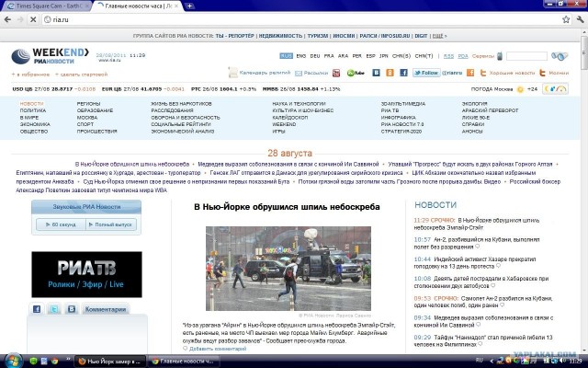The image size is (588, 368).
Task: Open a new browser tab
Action: [190, 6]
